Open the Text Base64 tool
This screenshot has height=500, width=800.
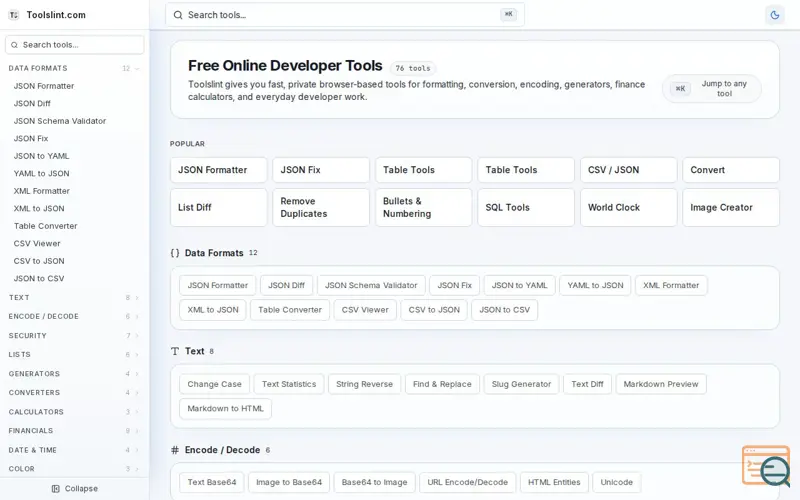[212, 482]
